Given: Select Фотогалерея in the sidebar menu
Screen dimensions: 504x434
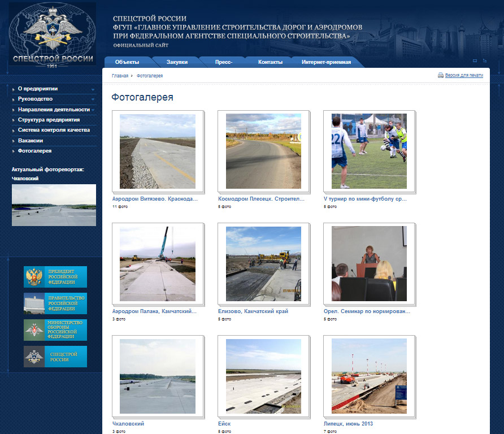Looking at the screenshot, I should (x=34, y=151).
